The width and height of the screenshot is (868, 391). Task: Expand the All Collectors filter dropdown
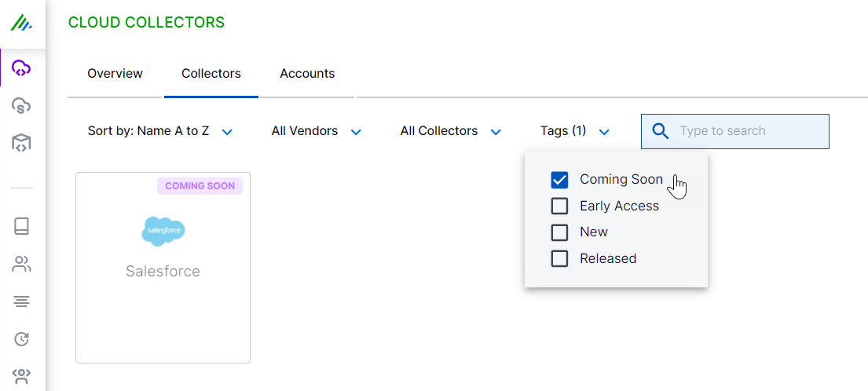[x=450, y=131]
